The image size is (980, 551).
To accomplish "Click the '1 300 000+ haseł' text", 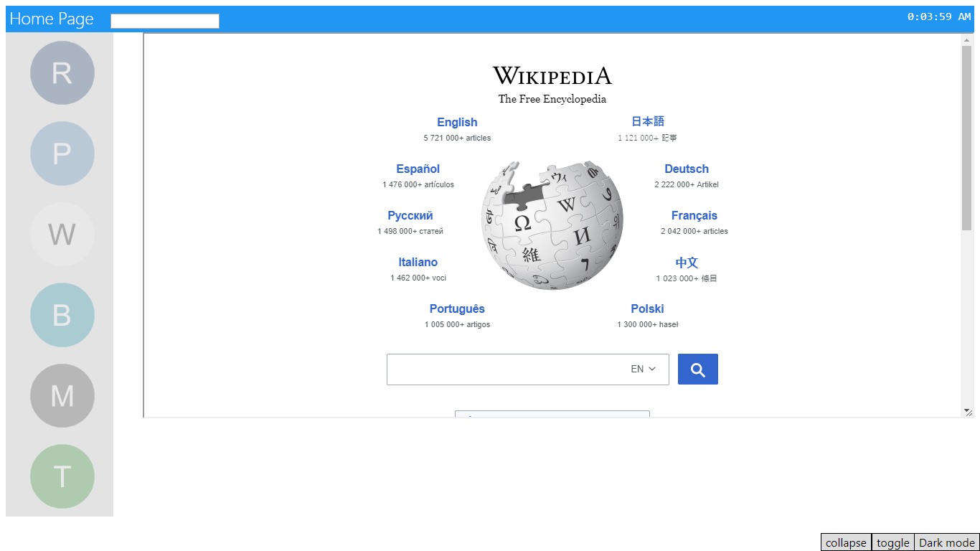I will coord(648,324).
